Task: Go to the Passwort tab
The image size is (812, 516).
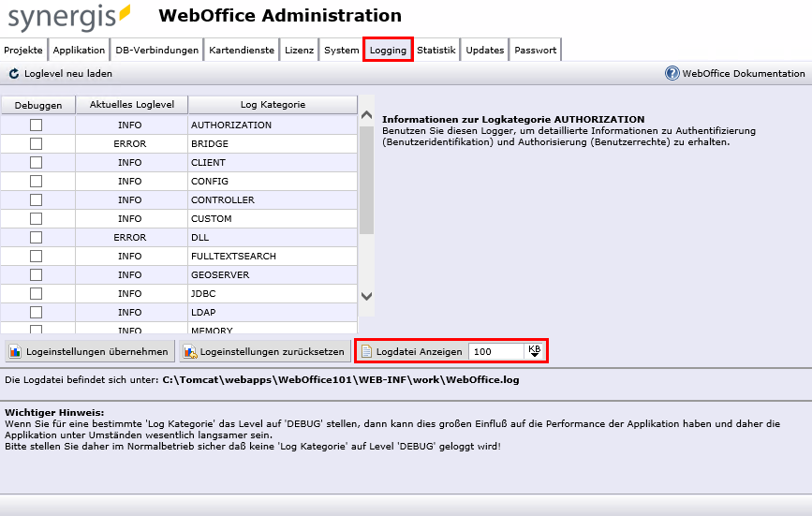Action: (x=536, y=51)
